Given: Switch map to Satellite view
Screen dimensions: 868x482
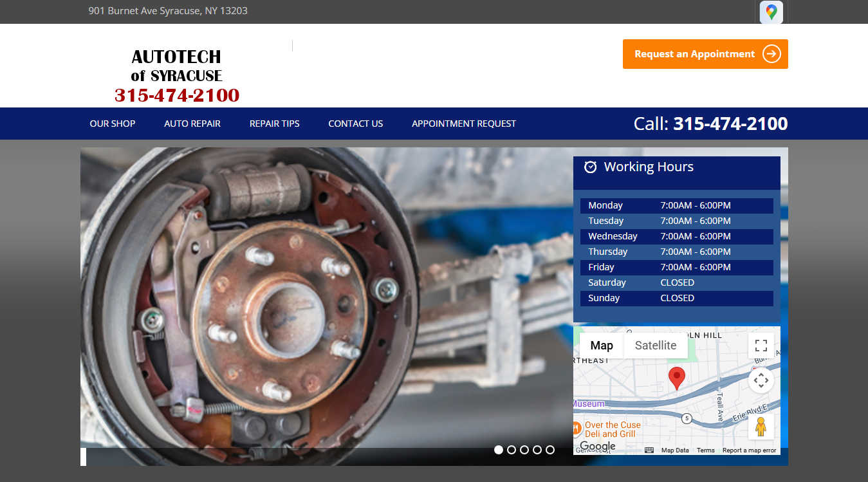Looking at the screenshot, I should 656,346.
